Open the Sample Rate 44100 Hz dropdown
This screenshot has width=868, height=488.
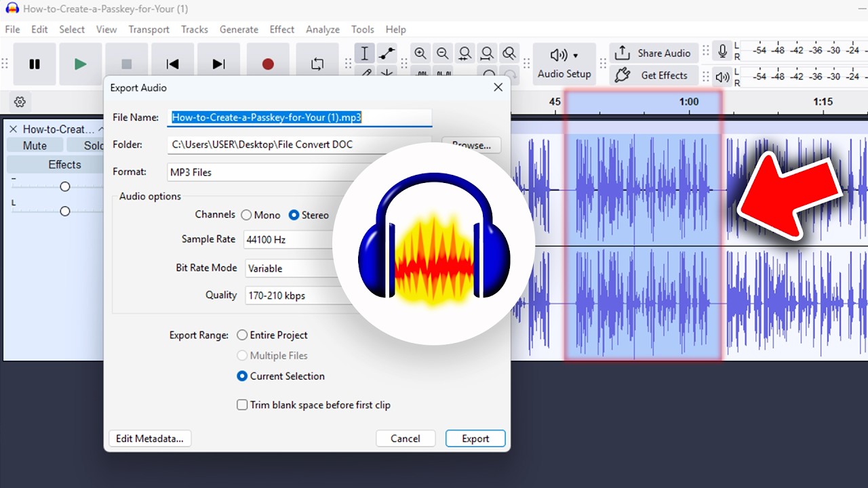tap(292, 240)
